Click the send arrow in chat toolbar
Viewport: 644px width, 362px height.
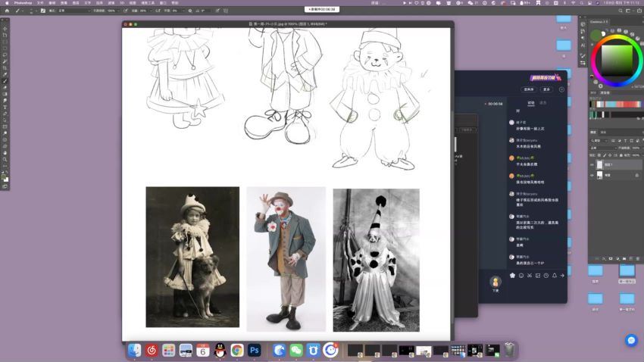[562, 276]
